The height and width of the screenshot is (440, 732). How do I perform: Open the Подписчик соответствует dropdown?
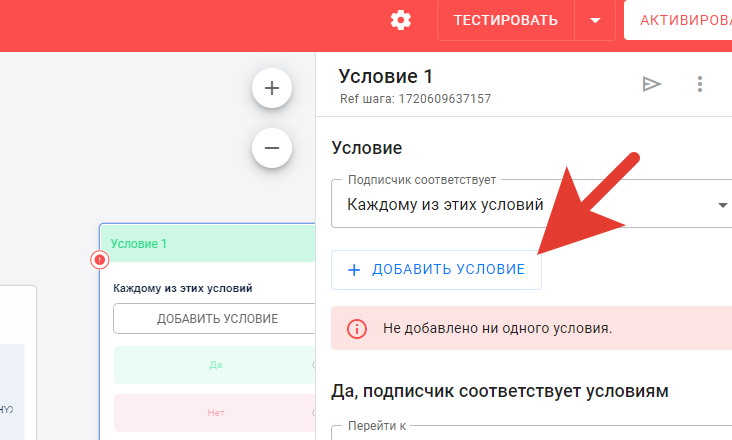[531, 204]
